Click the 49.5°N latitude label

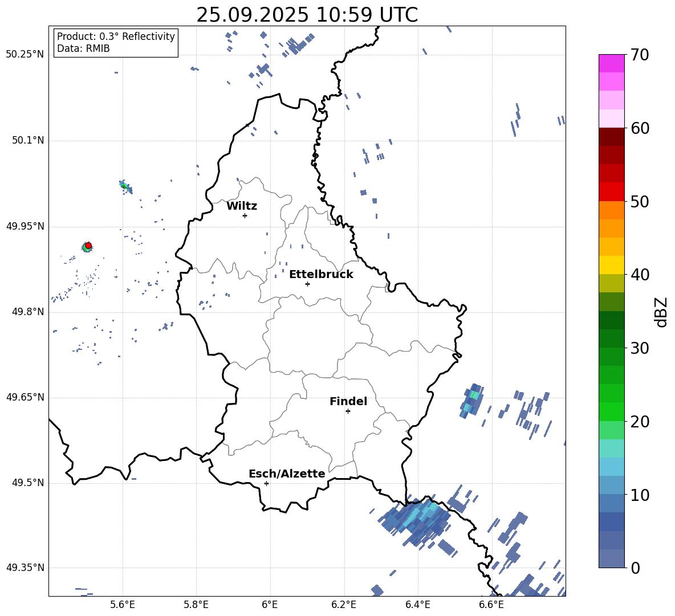[x=27, y=483]
